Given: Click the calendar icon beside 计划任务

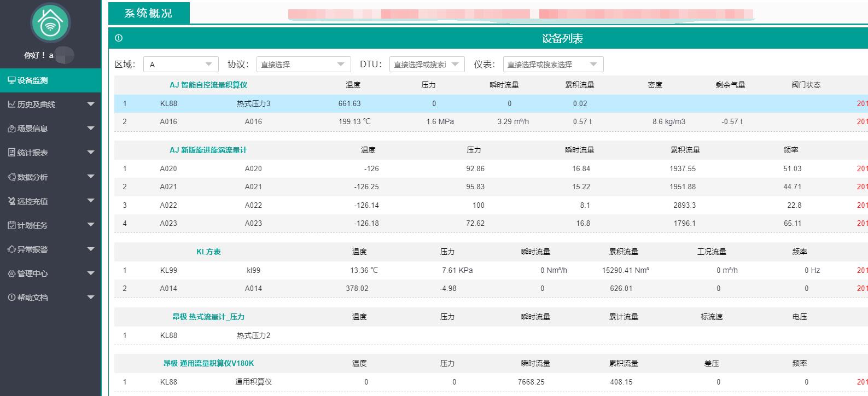Looking at the screenshot, I should (x=11, y=225).
